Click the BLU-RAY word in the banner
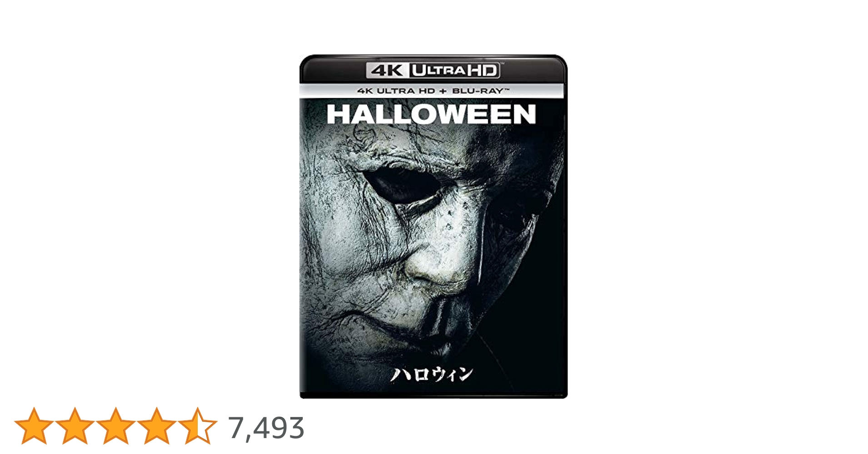The height and width of the screenshot is (454, 868). coord(477,91)
